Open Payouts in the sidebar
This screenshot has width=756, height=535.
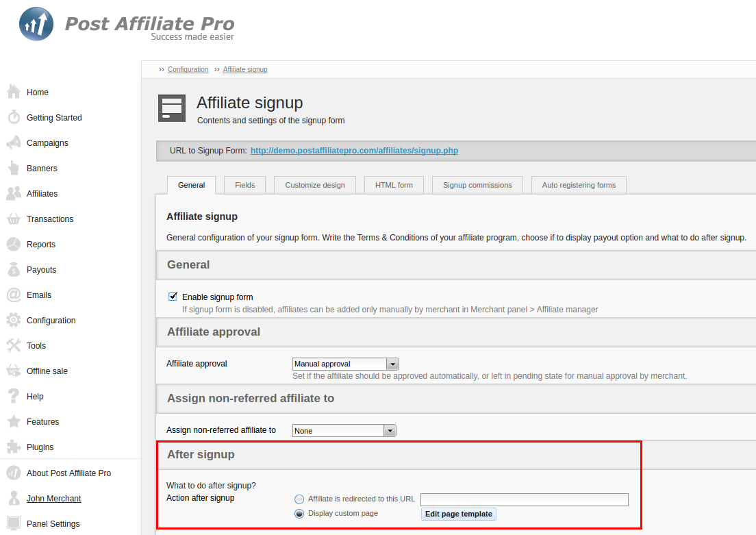click(x=42, y=269)
